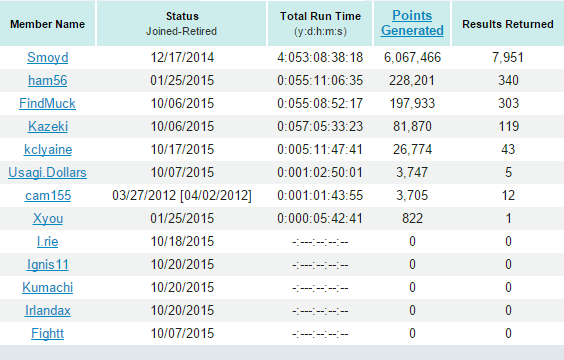Select the Total Run Time column header
564x360 pixels.
[x=320, y=24]
